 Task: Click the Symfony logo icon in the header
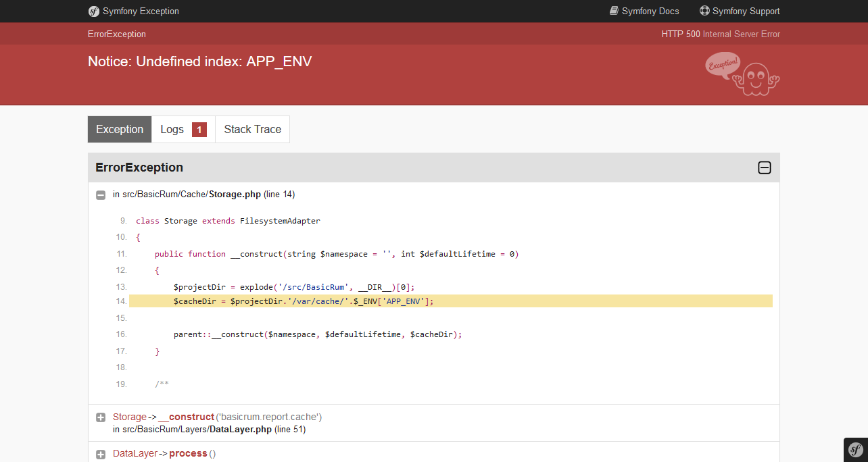(93, 11)
